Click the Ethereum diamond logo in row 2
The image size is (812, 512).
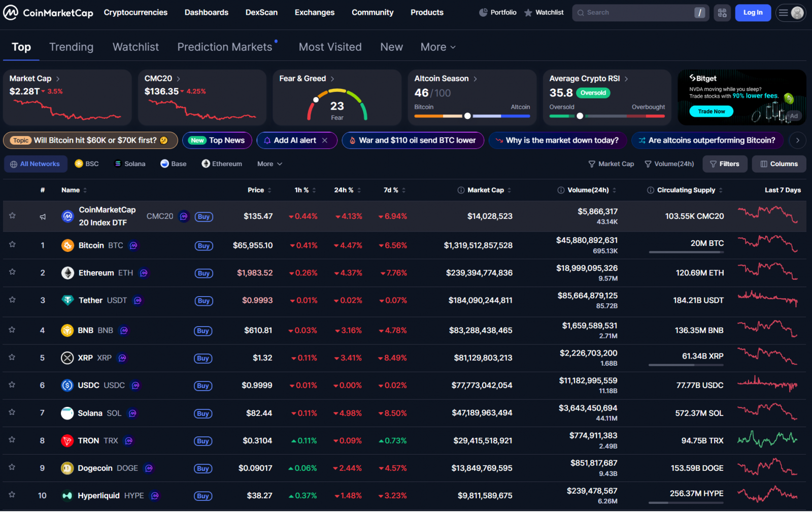click(67, 273)
